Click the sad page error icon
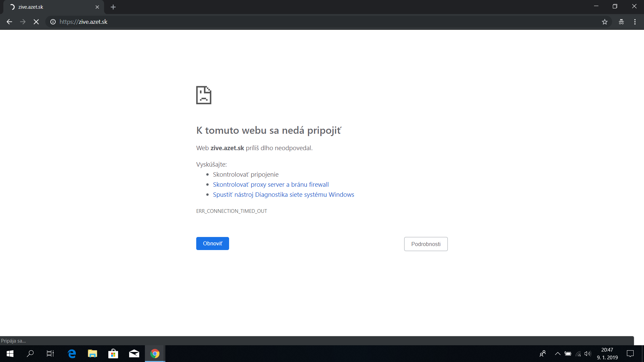This screenshot has width=644, height=362. [204, 95]
